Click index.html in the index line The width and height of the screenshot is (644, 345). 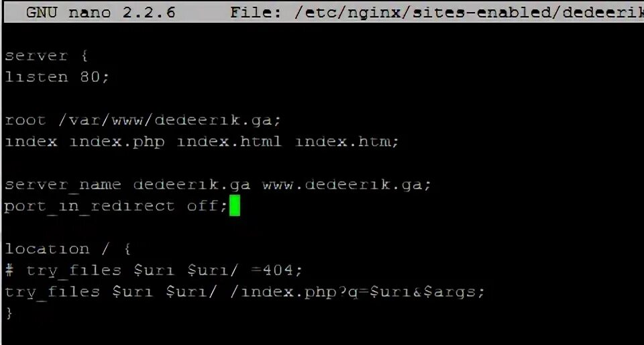click(229, 142)
